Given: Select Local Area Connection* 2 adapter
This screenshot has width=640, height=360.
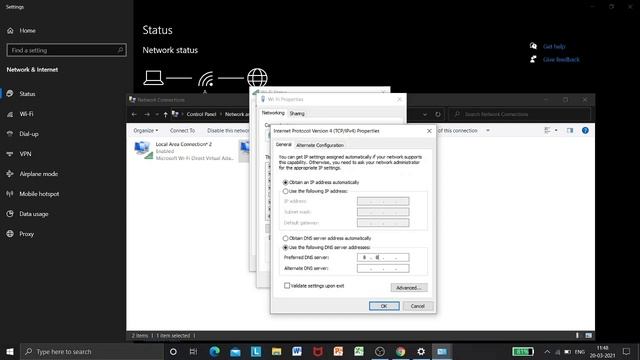Looking at the screenshot, I should click(184, 151).
